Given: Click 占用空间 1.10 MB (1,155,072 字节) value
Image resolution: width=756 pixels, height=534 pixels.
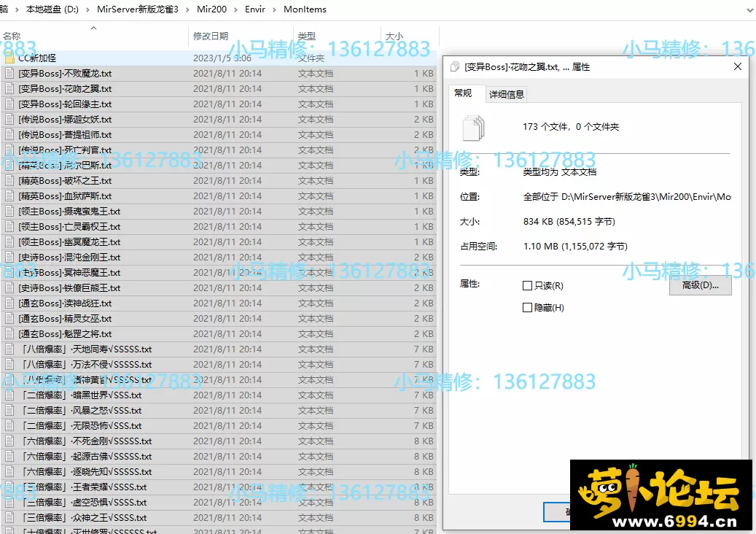Looking at the screenshot, I should pos(575,247).
